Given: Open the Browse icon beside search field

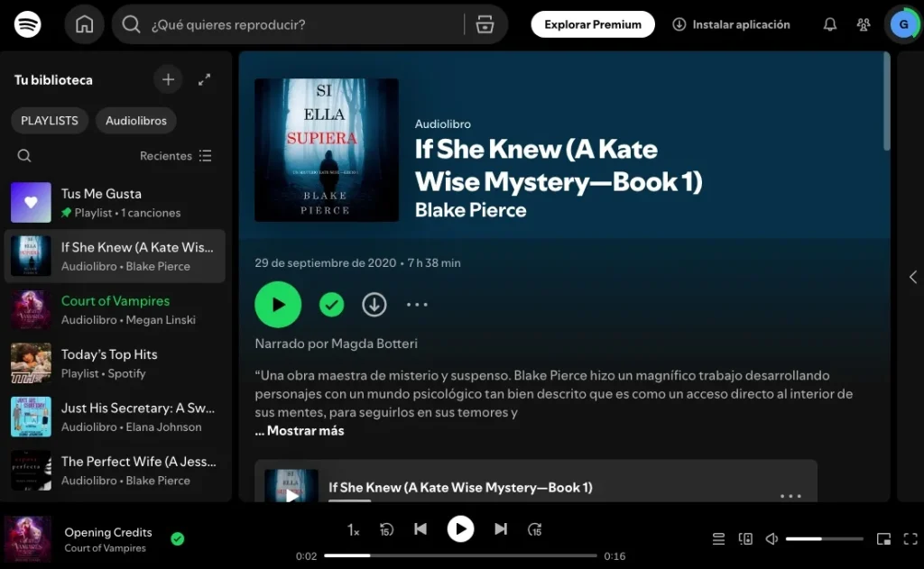Looking at the screenshot, I should 485,24.
